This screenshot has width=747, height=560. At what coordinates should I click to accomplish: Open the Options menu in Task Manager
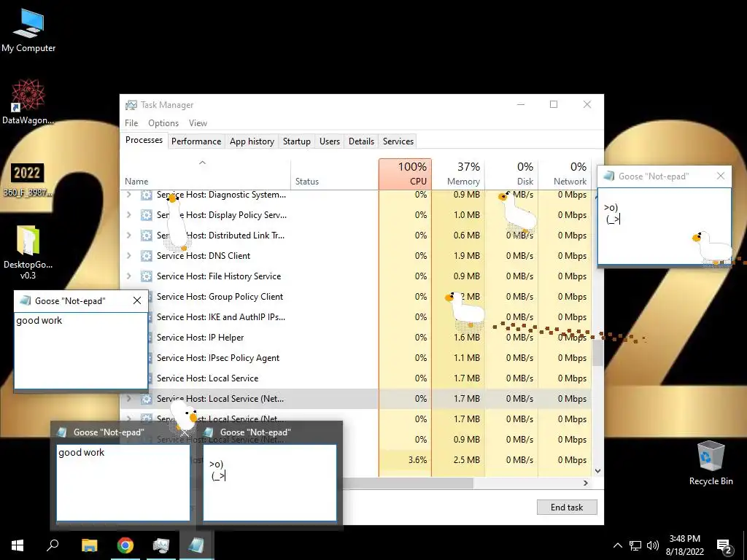coord(163,122)
